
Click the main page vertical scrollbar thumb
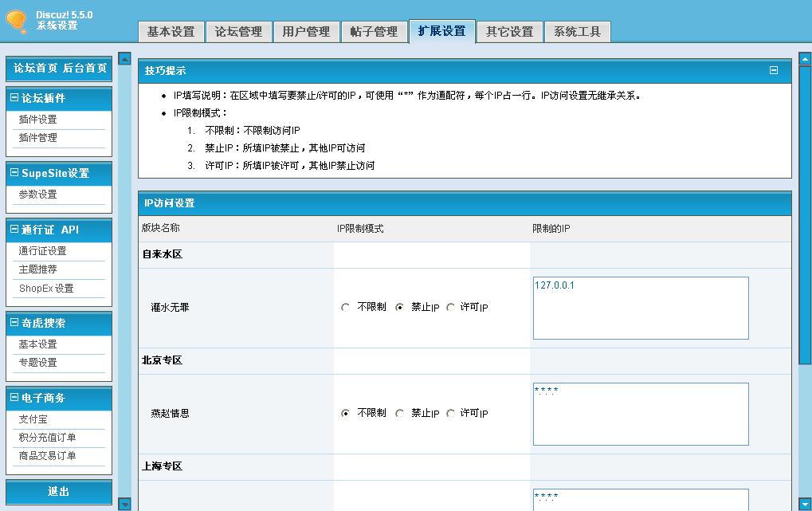click(805, 215)
